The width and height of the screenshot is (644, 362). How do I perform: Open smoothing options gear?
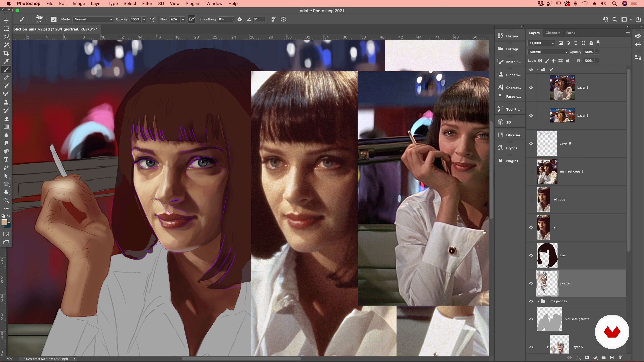tap(239, 19)
